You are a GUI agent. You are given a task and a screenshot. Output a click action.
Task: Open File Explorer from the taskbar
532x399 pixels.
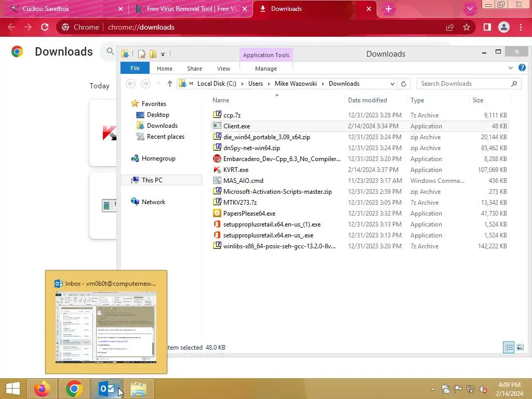click(x=138, y=389)
